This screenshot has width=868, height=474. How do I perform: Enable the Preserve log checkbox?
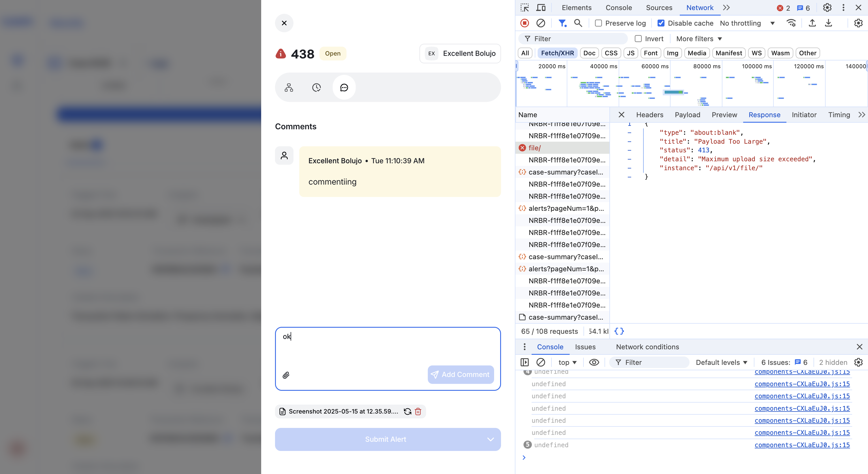tap(598, 23)
